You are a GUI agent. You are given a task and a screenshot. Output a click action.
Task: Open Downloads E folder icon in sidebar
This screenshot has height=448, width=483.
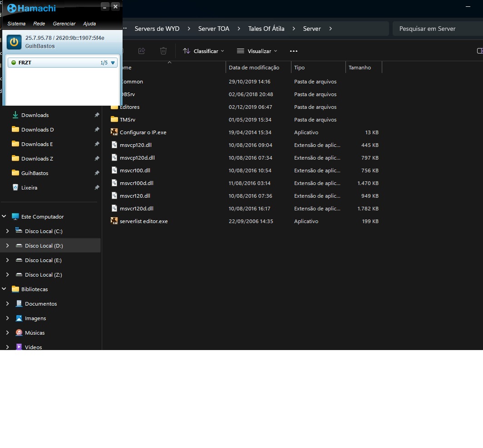15,144
